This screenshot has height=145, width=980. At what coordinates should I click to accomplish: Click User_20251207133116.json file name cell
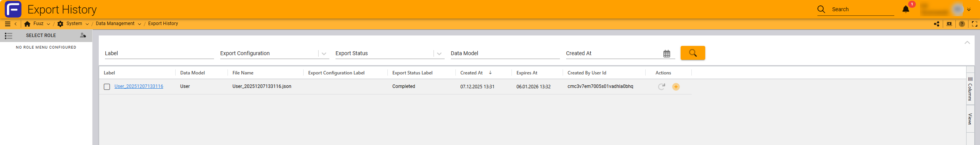(262, 86)
